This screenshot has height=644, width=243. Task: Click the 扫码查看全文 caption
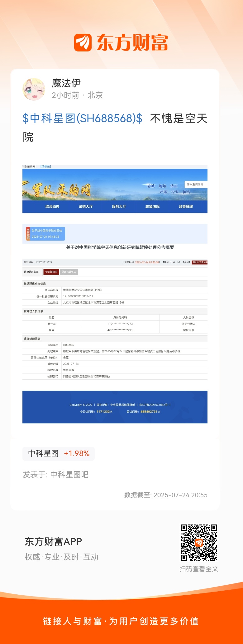pos(199,569)
